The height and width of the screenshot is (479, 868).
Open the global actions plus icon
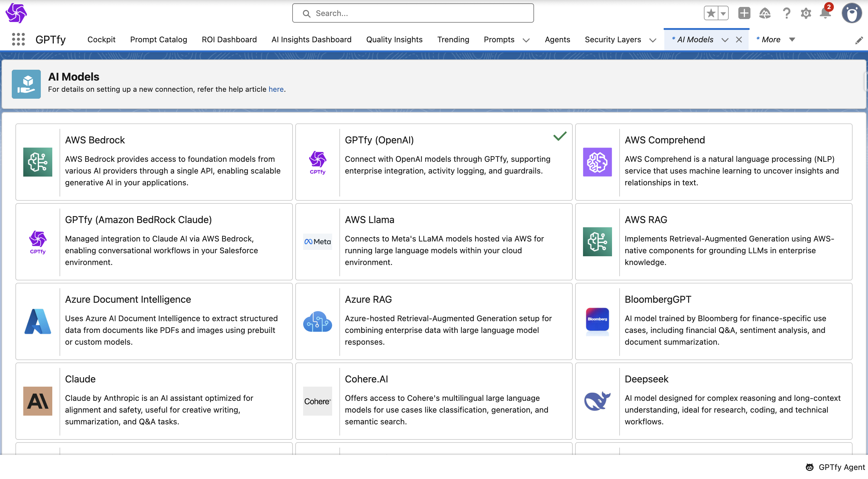click(744, 14)
